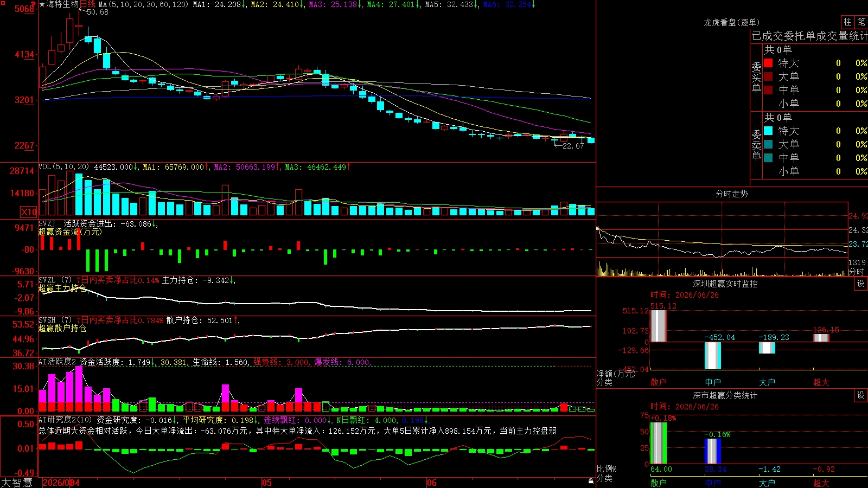Click the green MA4: 27.401 value
868x488 pixels.
point(393,4)
